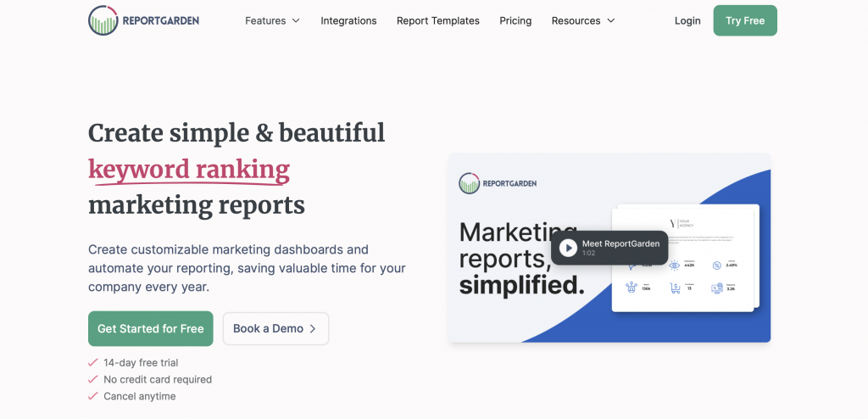
Task: Play the Meet ReportGarden video
Action: tap(568, 248)
